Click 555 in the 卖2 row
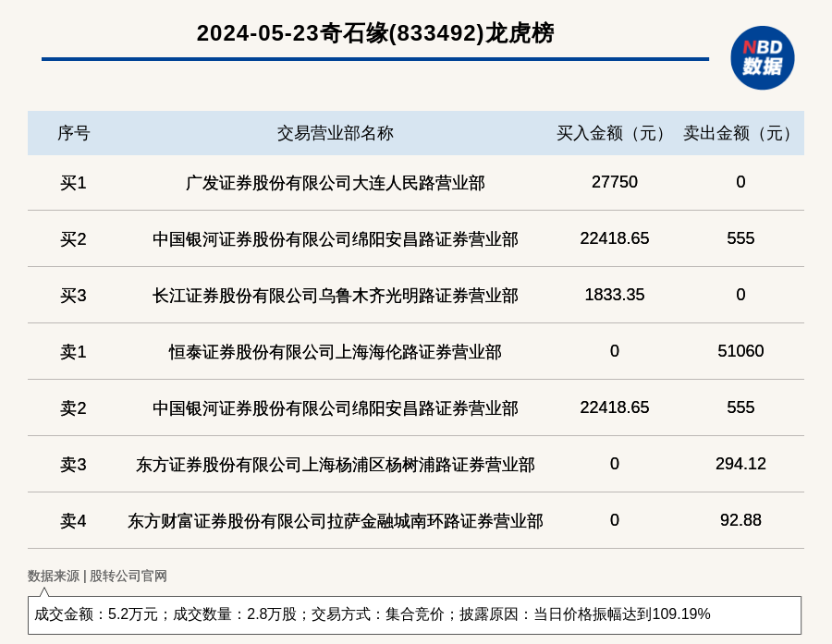 [x=740, y=407]
